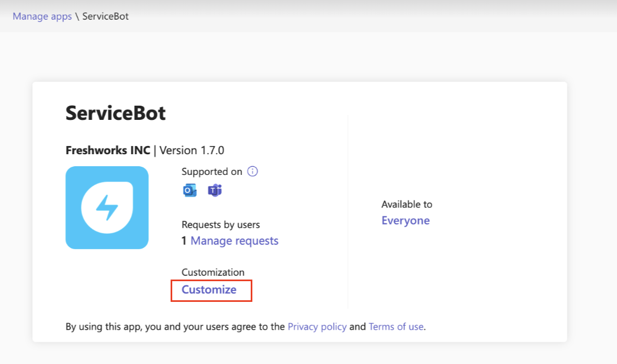Open the Everyone availability link

[406, 220]
